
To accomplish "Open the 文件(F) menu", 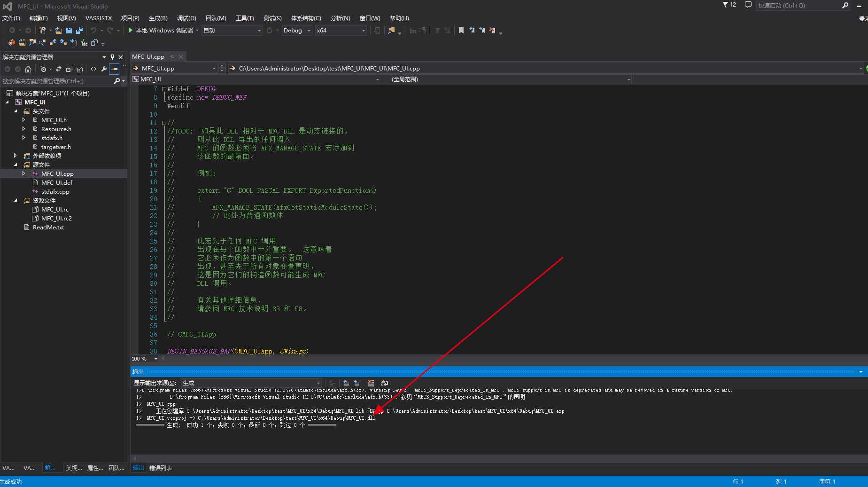I will pyautogui.click(x=11, y=18).
